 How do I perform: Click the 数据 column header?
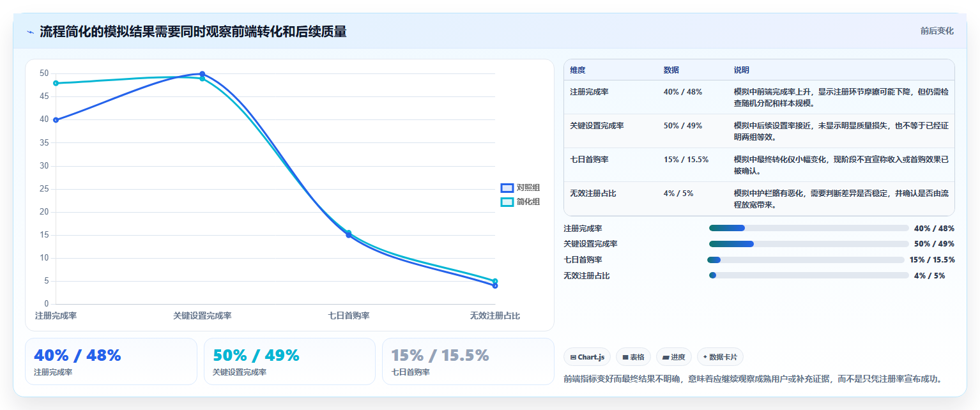pos(671,70)
